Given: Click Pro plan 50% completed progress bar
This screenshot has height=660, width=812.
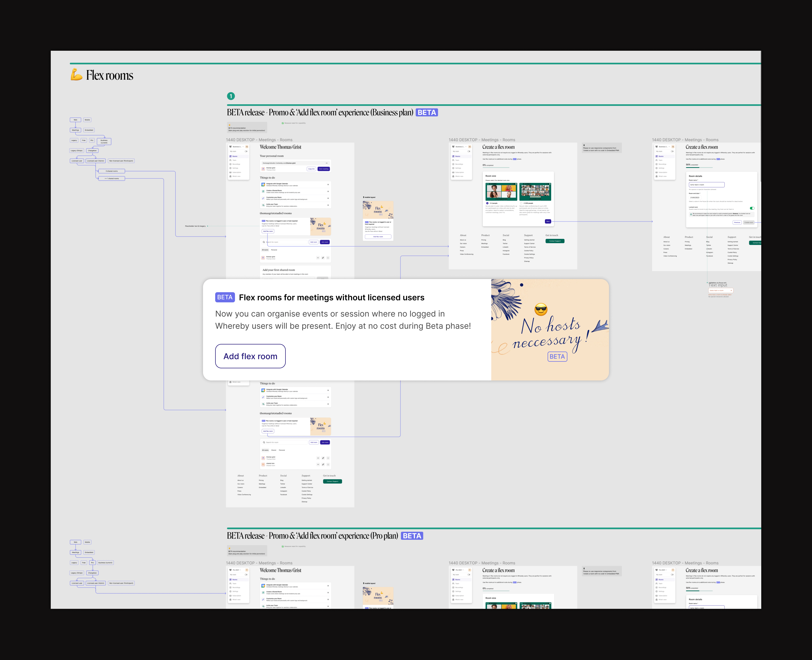Looking at the screenshot, I should tap(699, 591).
